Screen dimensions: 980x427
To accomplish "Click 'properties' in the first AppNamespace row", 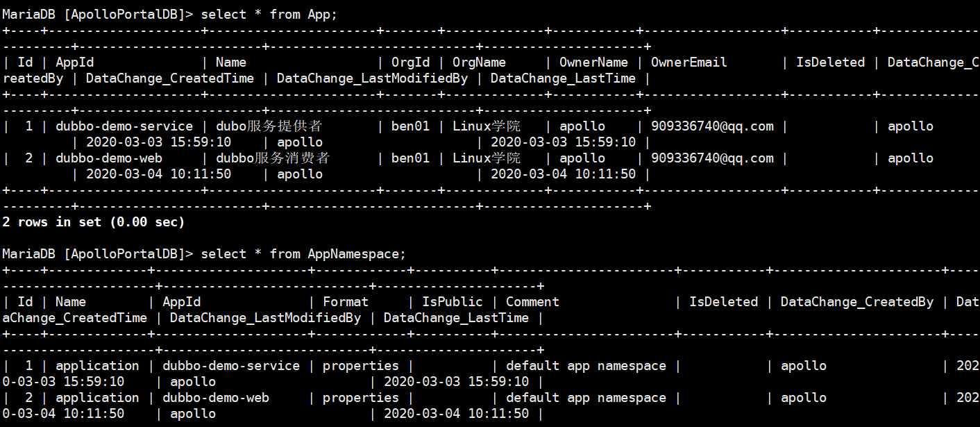I will tap(360, 365).
